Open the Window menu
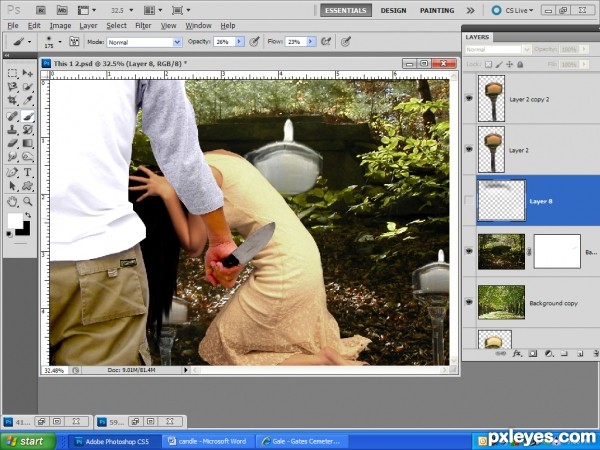 point(198,26)
